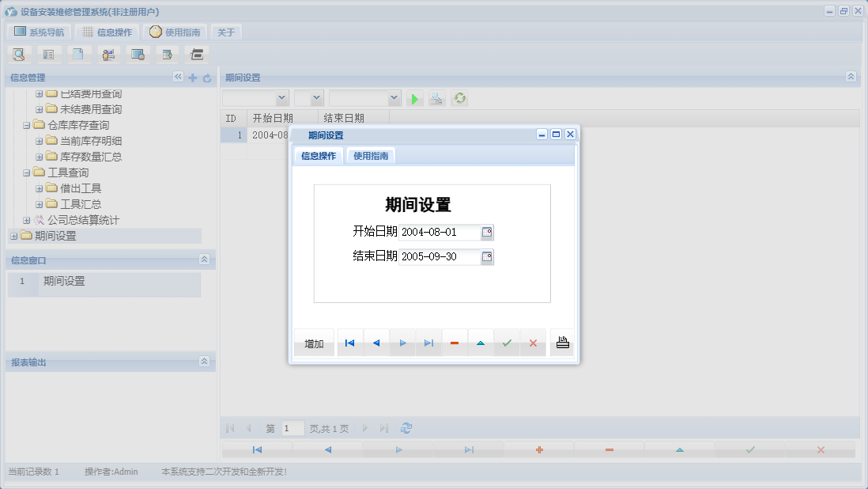Switch to the 使用指南 tab in the dialog
The height and width of the screenshot is (489, 868).
[372, 156]
